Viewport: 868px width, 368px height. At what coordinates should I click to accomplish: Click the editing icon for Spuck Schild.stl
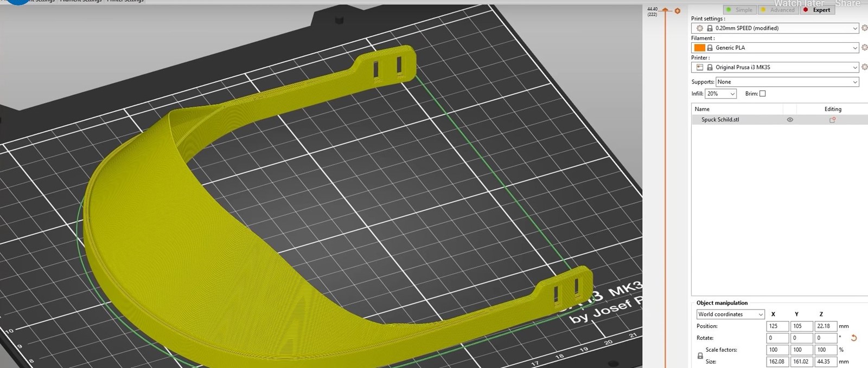tap(832, 120)
